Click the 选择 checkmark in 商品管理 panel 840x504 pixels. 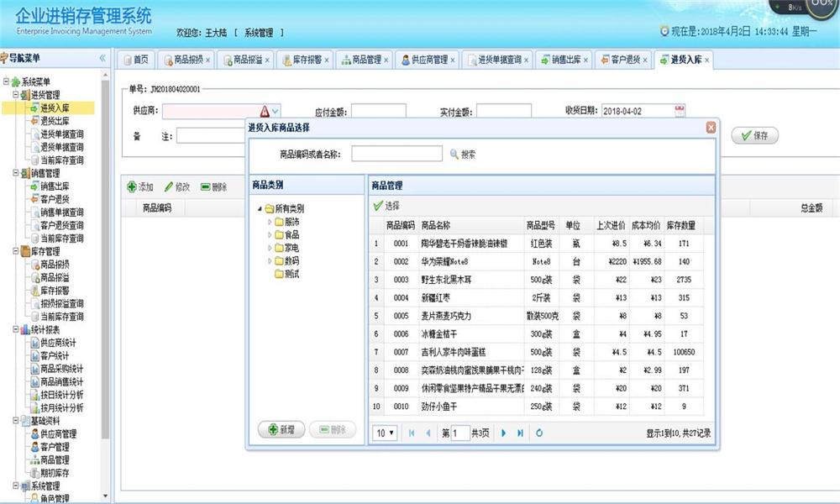[386, 206]
